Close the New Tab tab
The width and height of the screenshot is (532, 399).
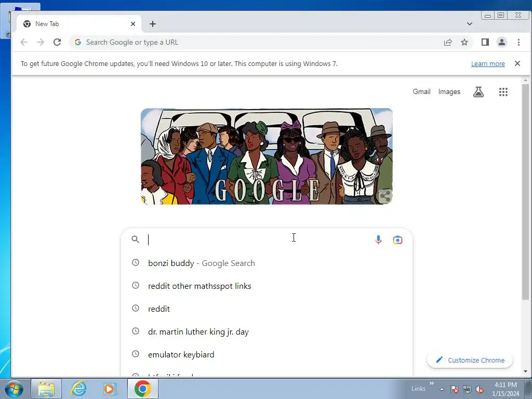coord(133,24)
